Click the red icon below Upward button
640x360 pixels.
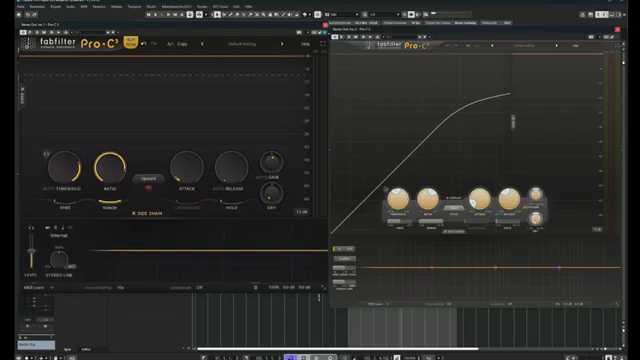(149, 188)
